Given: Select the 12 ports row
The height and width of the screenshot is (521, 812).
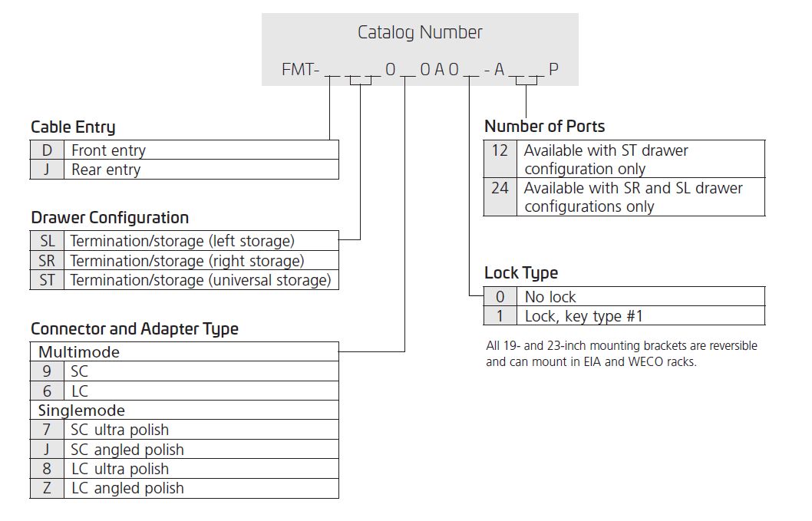Looking at the screenshot, I should pos(624,159).
